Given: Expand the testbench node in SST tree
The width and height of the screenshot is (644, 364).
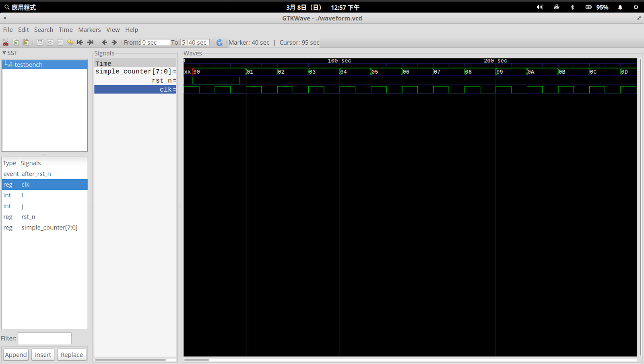Looking at the screenshot, I should click(x=10, y=64).
